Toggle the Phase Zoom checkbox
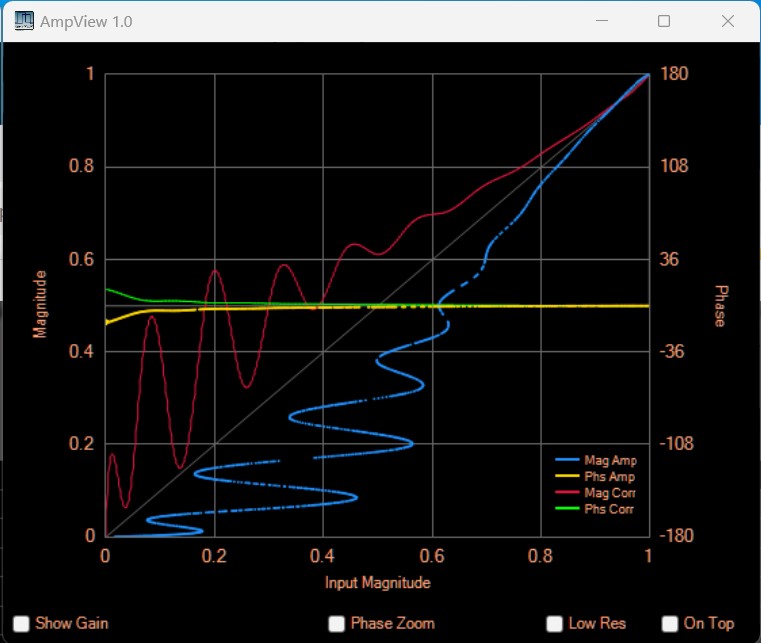The width and height of the screenshot is (761, 643). [336, 624]
